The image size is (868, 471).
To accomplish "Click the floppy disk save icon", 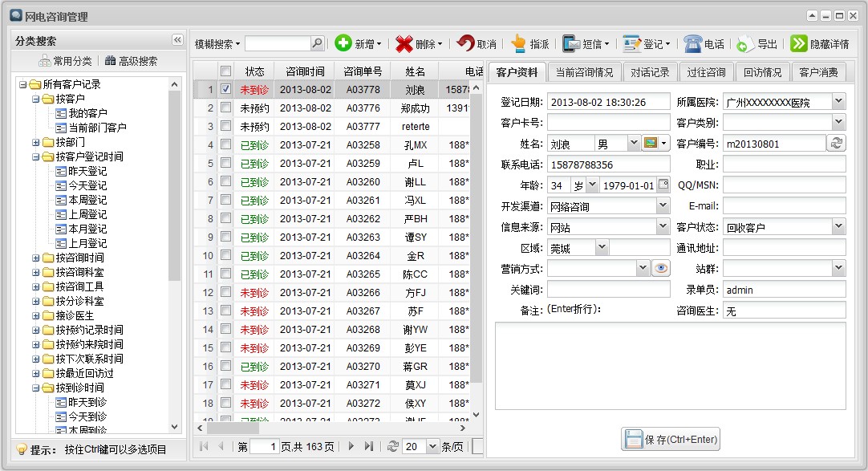I will coord(633,440).
